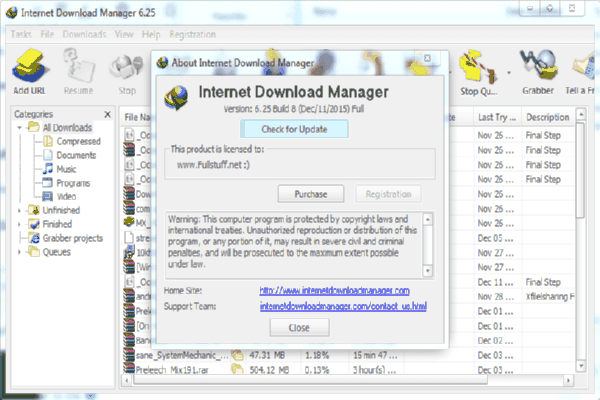The image size is (600, 400).
Task: Click the Resume toolbar icon
Action: click(78, 73)
